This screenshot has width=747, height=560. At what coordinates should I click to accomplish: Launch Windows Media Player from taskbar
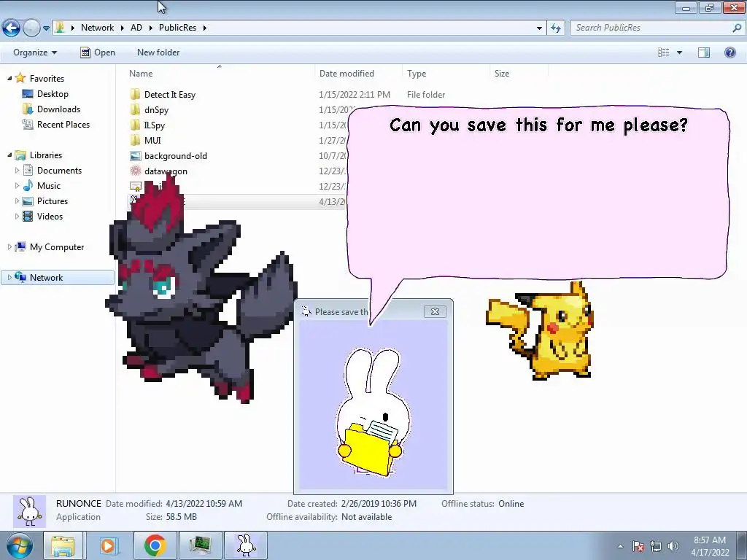108,545
